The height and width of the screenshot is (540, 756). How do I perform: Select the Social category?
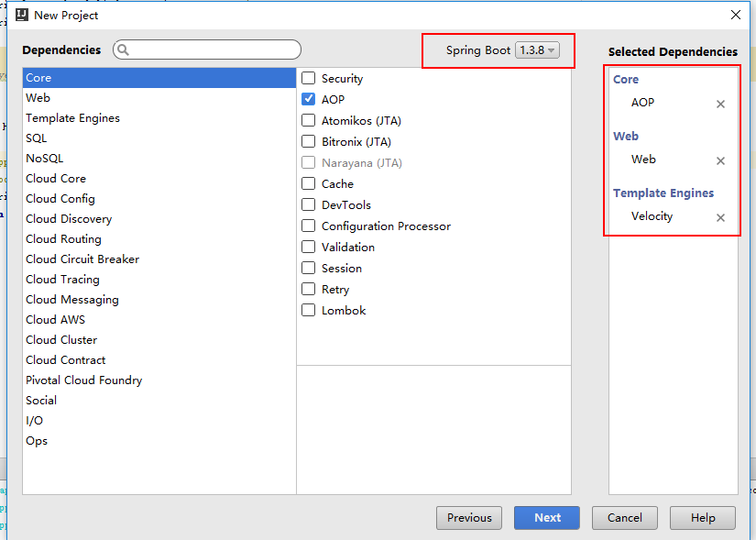click(159, 401)
